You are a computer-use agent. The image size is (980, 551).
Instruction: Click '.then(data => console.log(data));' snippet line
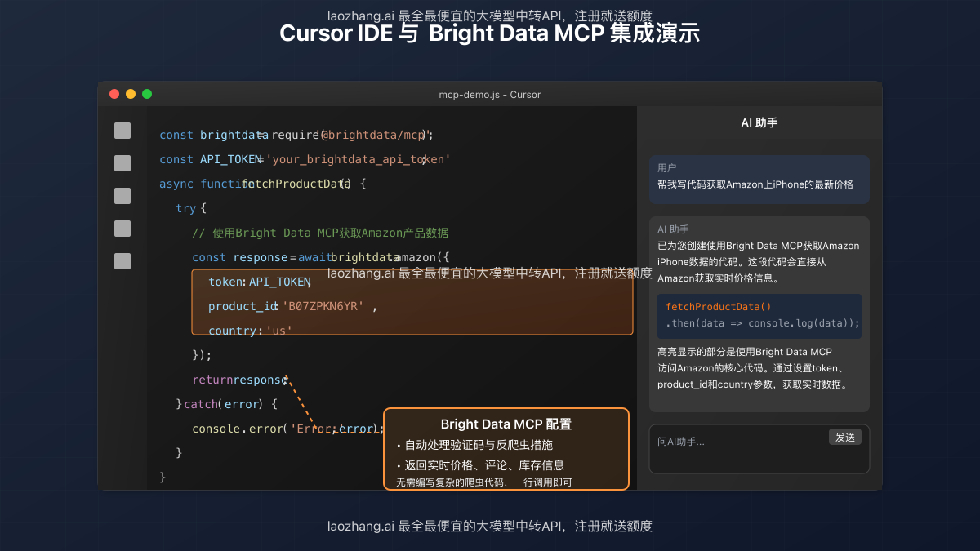click(x=763, y=323)
